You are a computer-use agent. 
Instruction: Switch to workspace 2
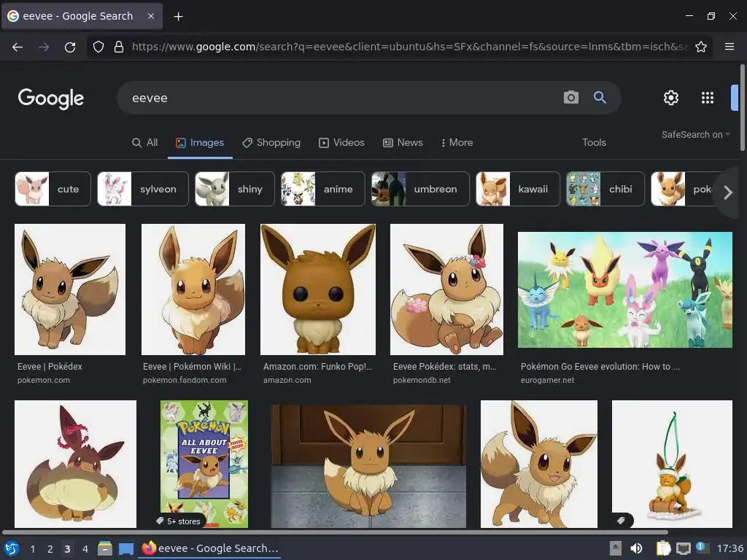[50, 549]
